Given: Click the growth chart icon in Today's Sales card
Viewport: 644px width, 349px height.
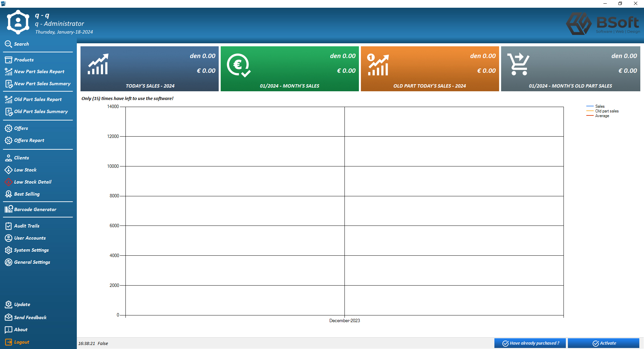Looking at the screenshot, I should pos(98,64).
